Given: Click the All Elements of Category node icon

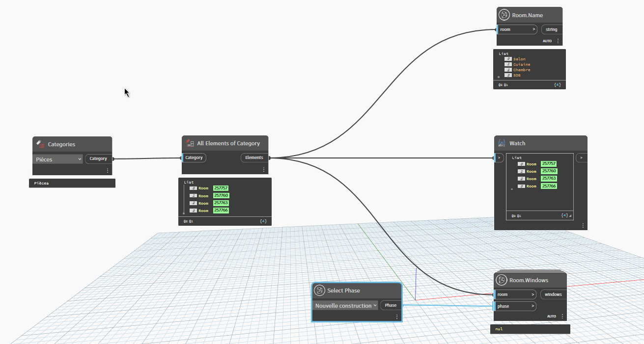Looking at the screenshot, I should [x=190, y=143].
